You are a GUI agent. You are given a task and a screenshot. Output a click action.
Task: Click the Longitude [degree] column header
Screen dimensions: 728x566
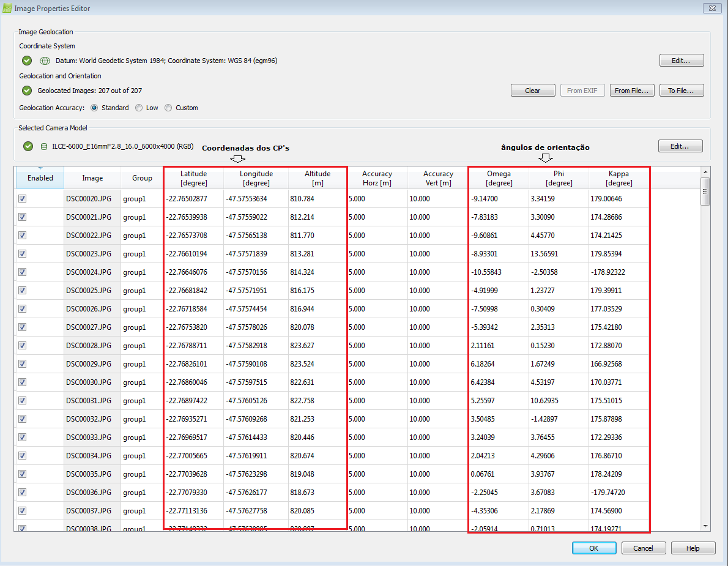[256, 178]
